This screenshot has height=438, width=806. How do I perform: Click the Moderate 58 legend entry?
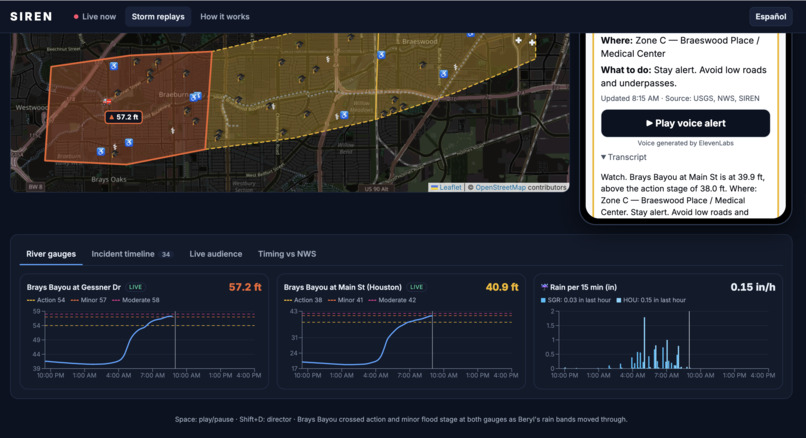[136, 300]
